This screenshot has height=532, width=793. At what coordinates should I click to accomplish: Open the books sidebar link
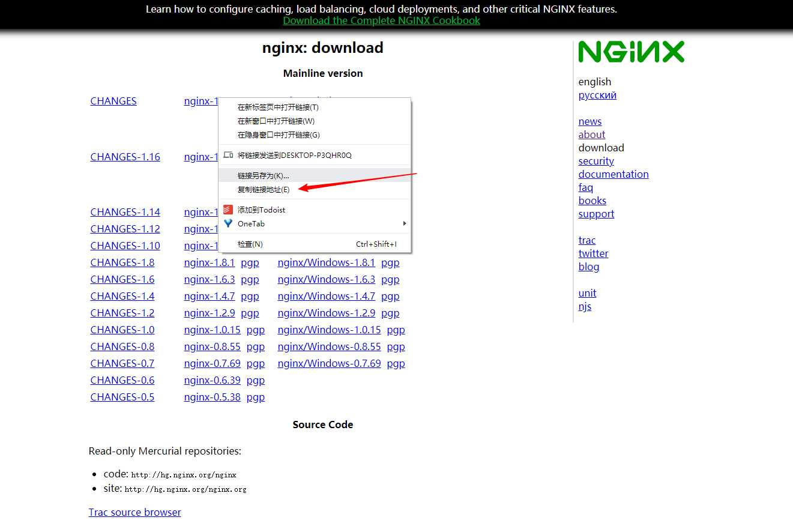(592, 201)
